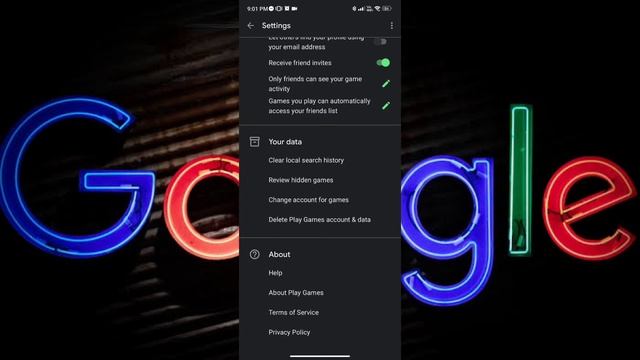640x360 pixels.
Task: Tap Only friends can see game activity
Action: coord(315,84)
